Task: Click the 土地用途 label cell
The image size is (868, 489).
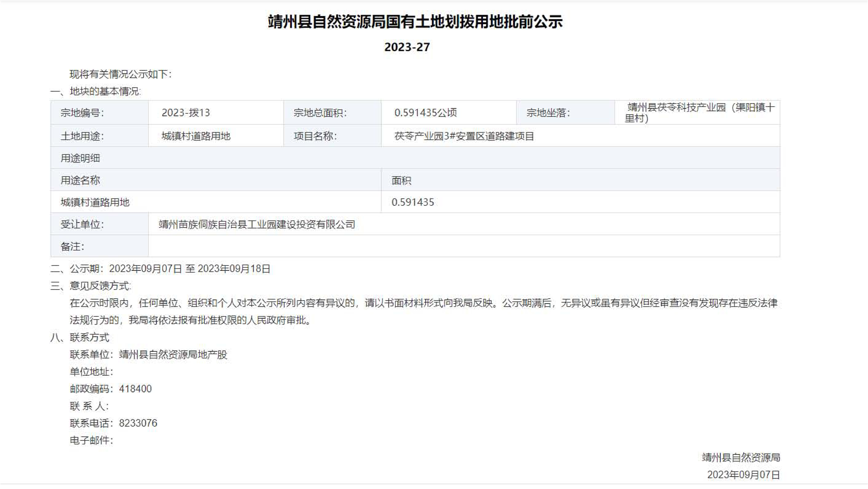Action: pos(100,136)
